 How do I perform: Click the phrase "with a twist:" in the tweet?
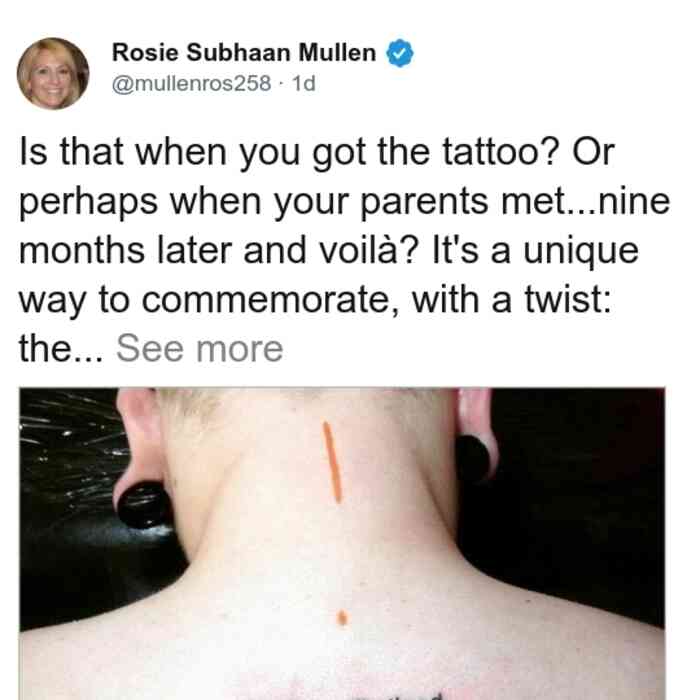point(512,299)
